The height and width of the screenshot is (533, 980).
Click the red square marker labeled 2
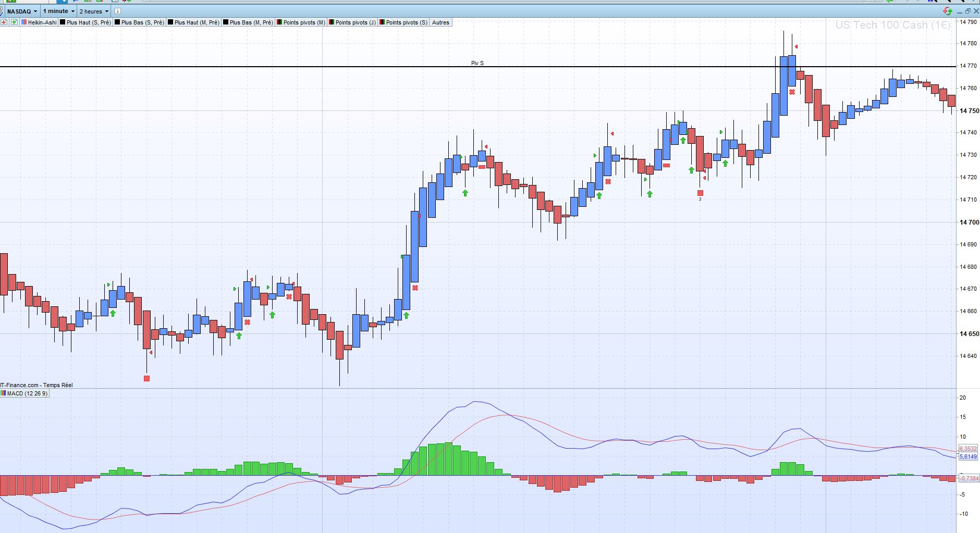click(700, 193)
